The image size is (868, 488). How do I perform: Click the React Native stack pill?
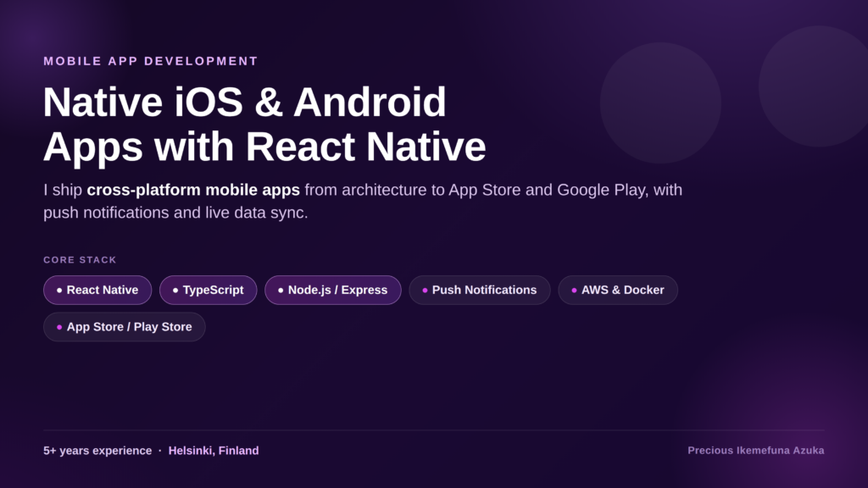(97, 290)
